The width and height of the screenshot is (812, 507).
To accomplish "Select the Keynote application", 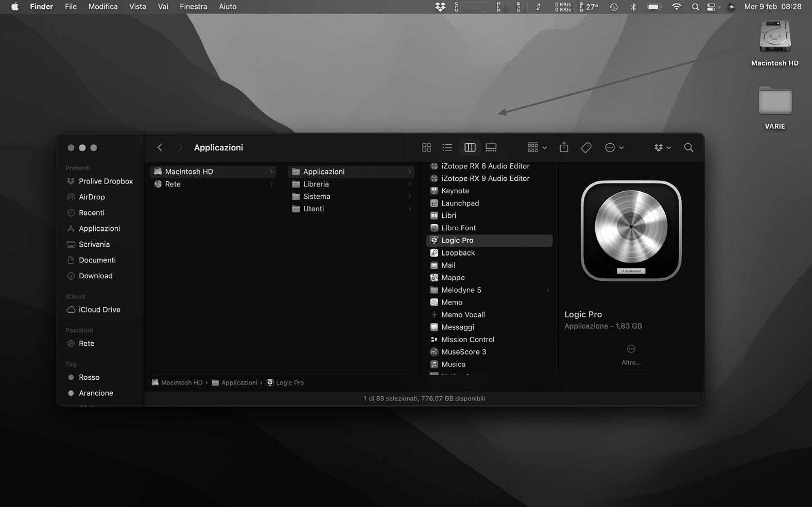I will coord(489,191).
